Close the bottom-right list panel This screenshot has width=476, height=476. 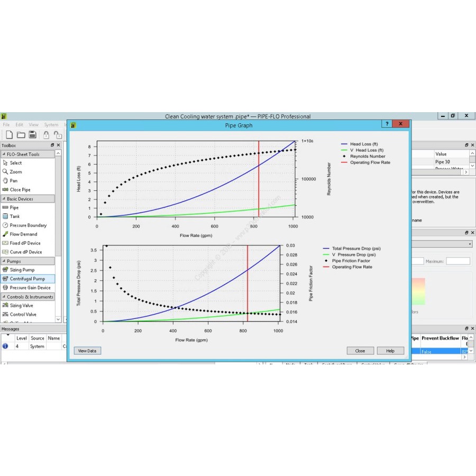point(473,328)
